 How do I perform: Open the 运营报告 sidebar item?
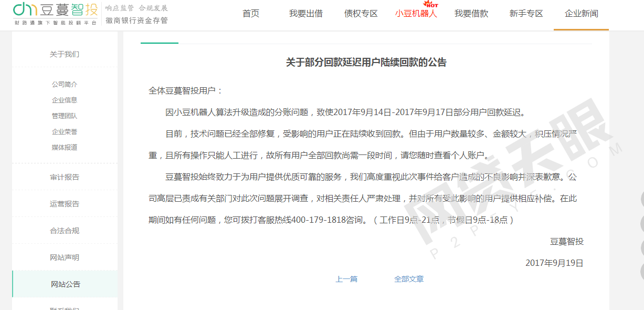[65, 204]
